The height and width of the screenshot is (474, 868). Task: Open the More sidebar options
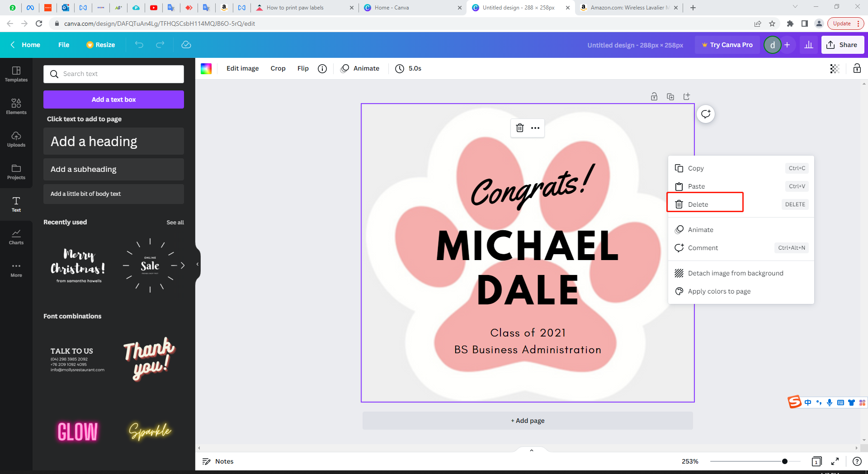pos(16,269)
